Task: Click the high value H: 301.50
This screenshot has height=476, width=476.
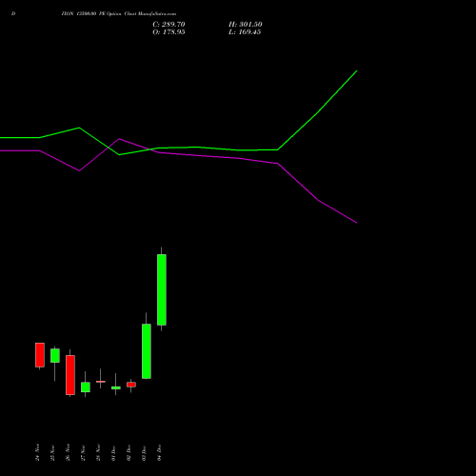Action: [x=246, y=25]
